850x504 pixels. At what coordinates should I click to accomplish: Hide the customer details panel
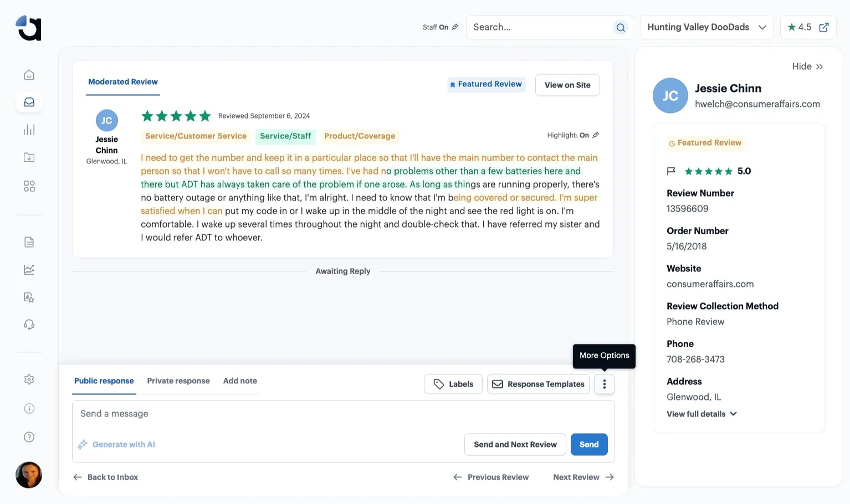807,66
